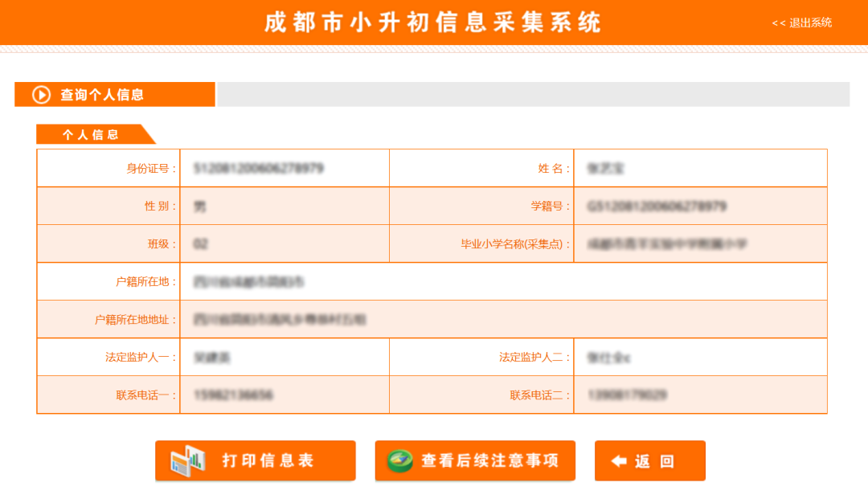Click the 打印信息表 button
Image resolution: width=868 pixels, height=495 pixels.
256,460
